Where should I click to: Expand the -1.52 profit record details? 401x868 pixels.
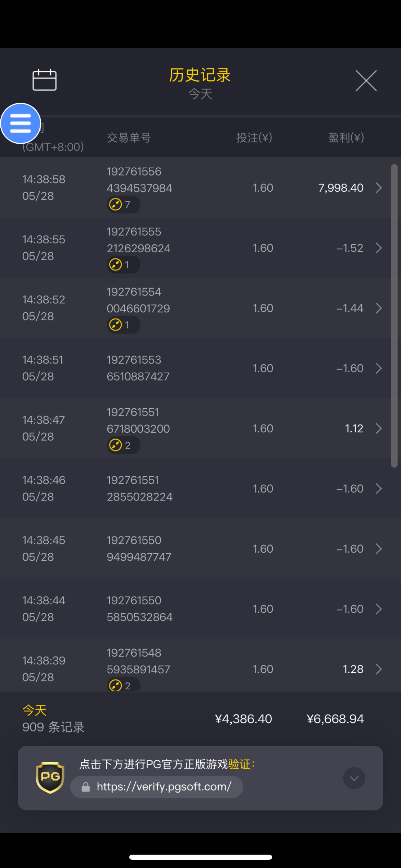click(378, 248)
